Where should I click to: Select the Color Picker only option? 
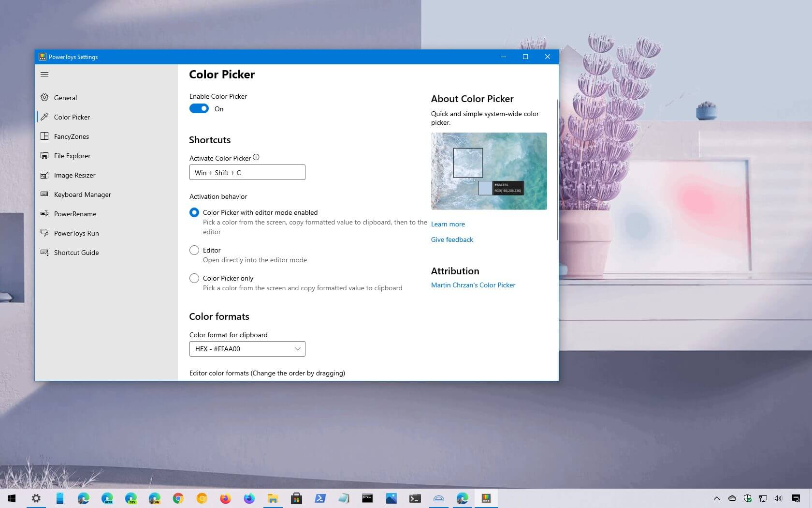pos(194,278)
